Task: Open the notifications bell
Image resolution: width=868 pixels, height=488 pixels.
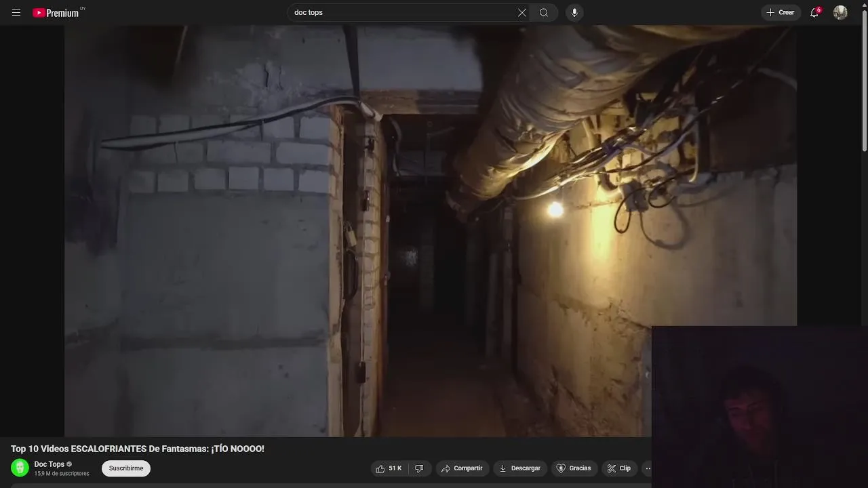Action: point(814,13)
